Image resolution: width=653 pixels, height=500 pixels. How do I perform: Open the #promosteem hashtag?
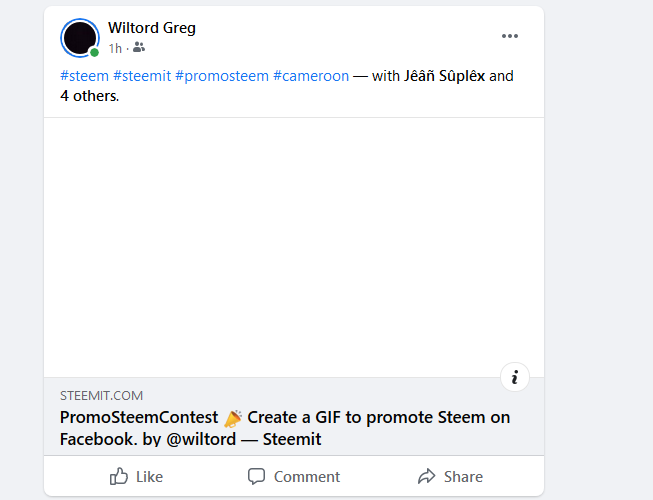pos(222,76)
